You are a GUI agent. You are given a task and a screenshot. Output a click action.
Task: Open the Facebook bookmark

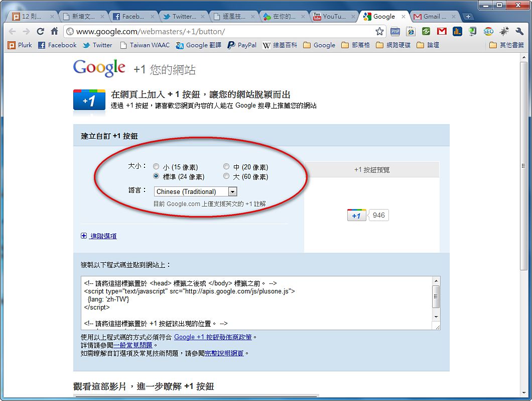(57, 45)
